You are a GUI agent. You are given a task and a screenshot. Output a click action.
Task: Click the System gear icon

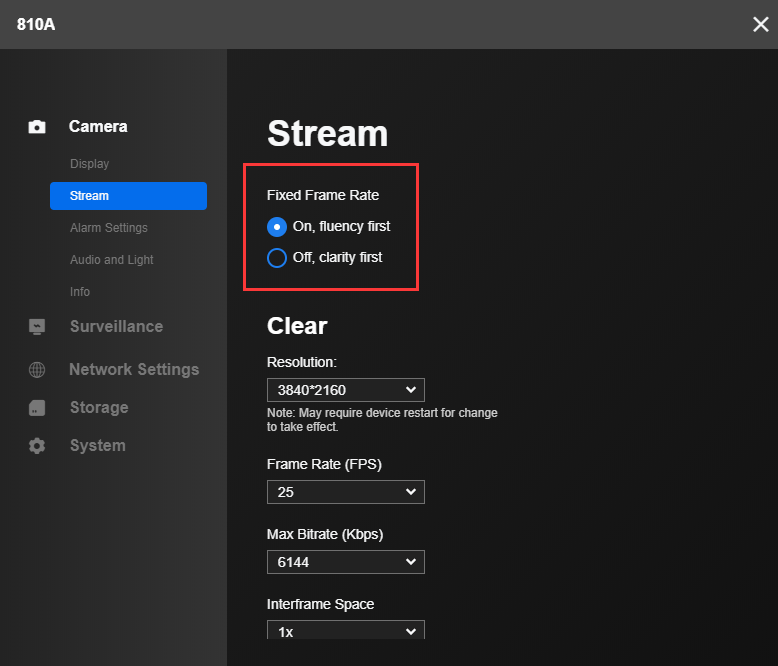(x=37, y=446)
